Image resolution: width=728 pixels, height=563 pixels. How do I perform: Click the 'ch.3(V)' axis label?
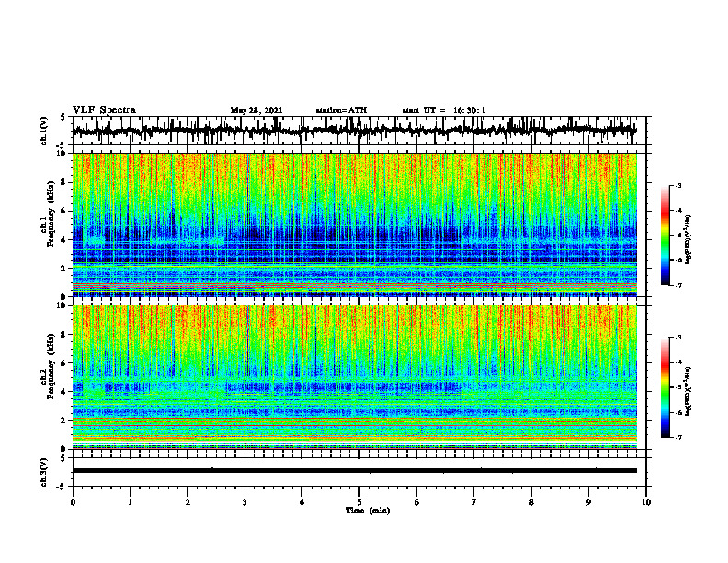(43, 473)
